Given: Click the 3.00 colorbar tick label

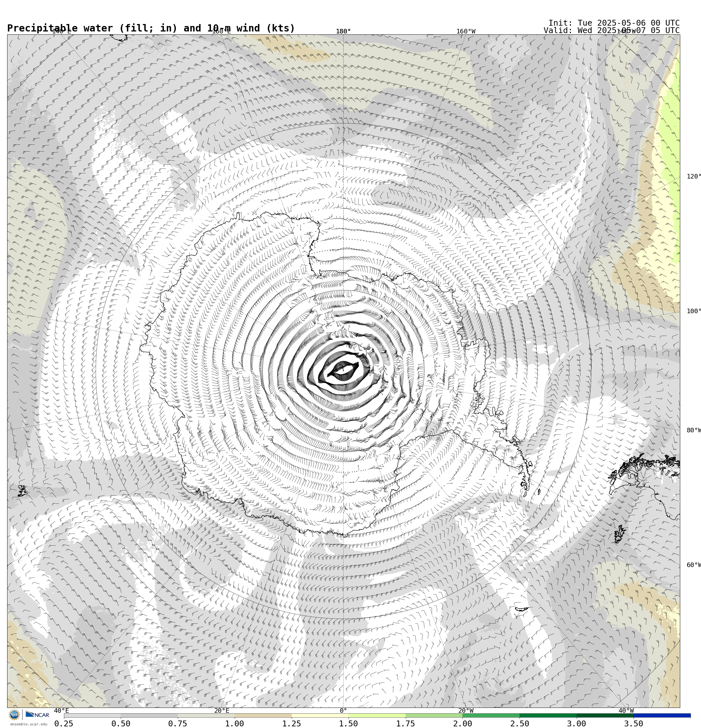Looking at the screenshot, I should pyautogui.click(x=577, y=723).
